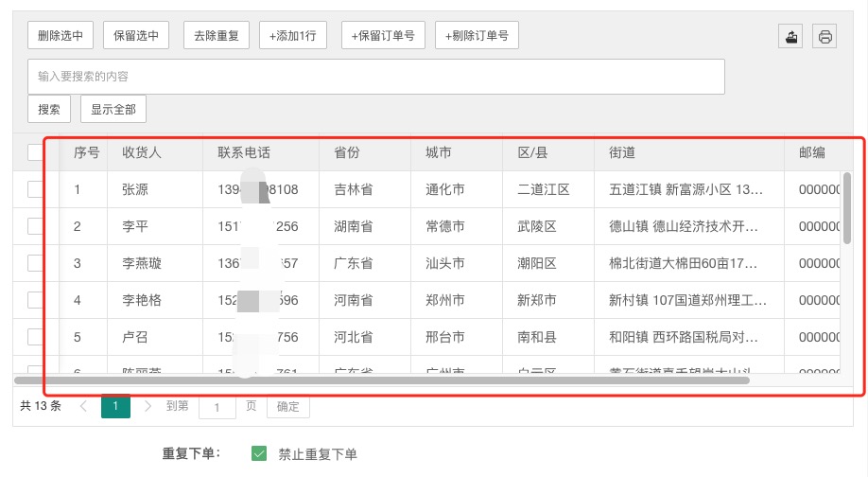Go to previous page using left chevron
The height and width of the screenshot is (477, 868).
point(83,406)
